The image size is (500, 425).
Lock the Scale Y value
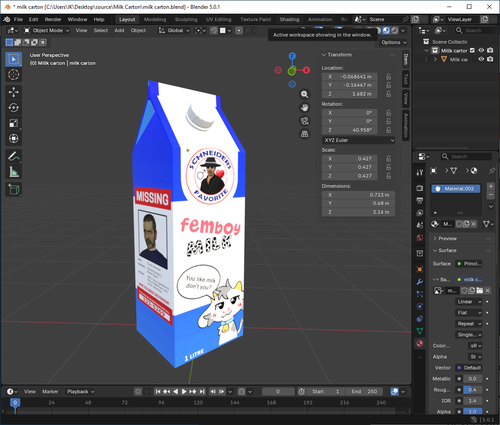pos(389,167)
